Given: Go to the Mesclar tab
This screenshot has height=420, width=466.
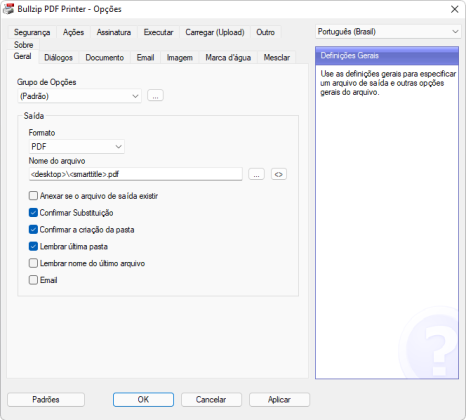Looking at the screenshot, I should click(x=277, y=58).
